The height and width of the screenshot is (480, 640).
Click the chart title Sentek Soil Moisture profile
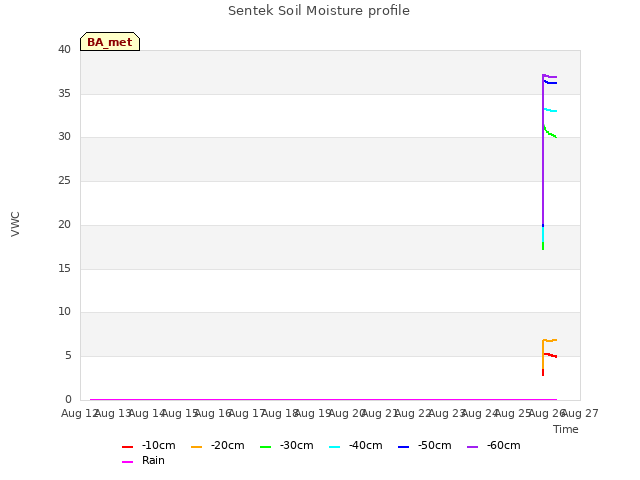point(319,11)
